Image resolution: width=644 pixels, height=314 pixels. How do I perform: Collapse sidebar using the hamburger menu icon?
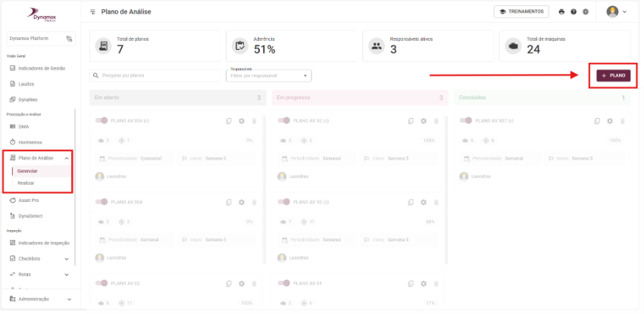(x=92, y=12)
